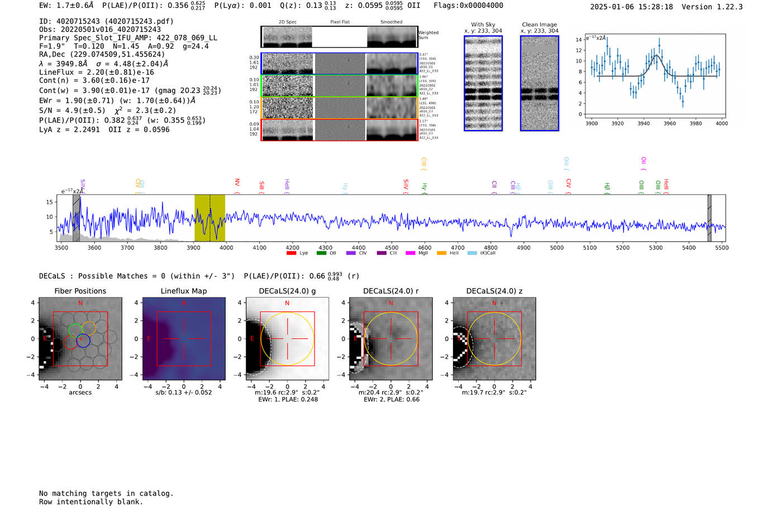
Task: Click the orange fiber circle in Fiber Positions
Action: tap(88, 329)
